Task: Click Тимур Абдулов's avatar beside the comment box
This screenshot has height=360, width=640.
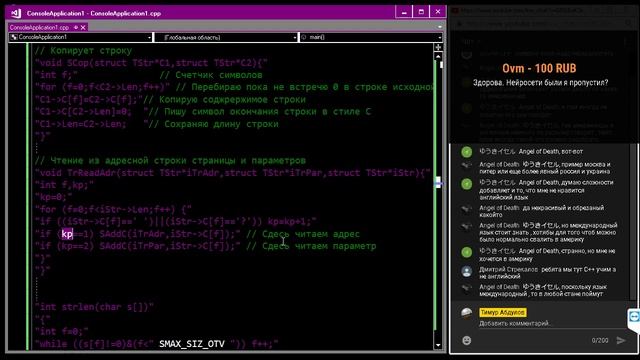Action: (467, 313)
